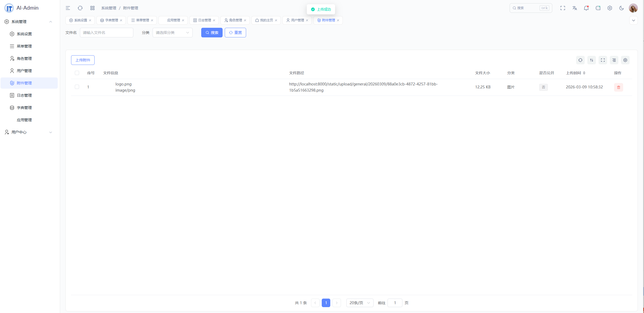Open the settings hexagon icon in header
Image resolution: width=644 pixels, height=313 pixels.
[610, 8]
